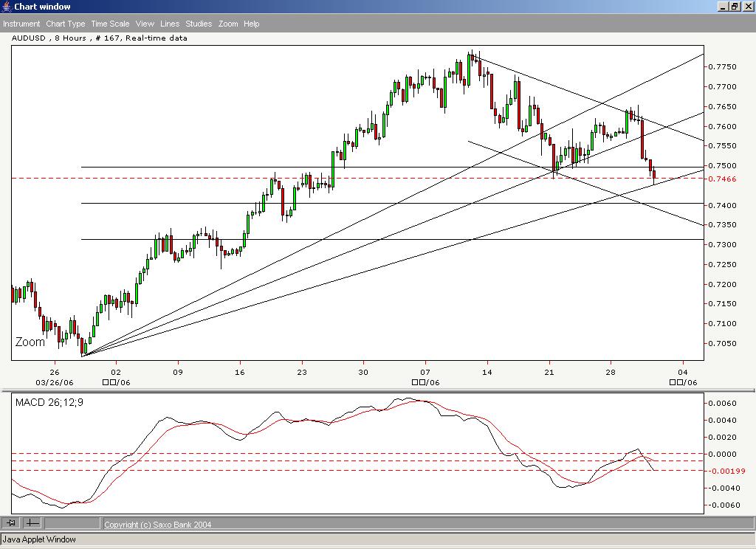
Task: Click the pushpin annotation tool icon
Action: point(10,523)
